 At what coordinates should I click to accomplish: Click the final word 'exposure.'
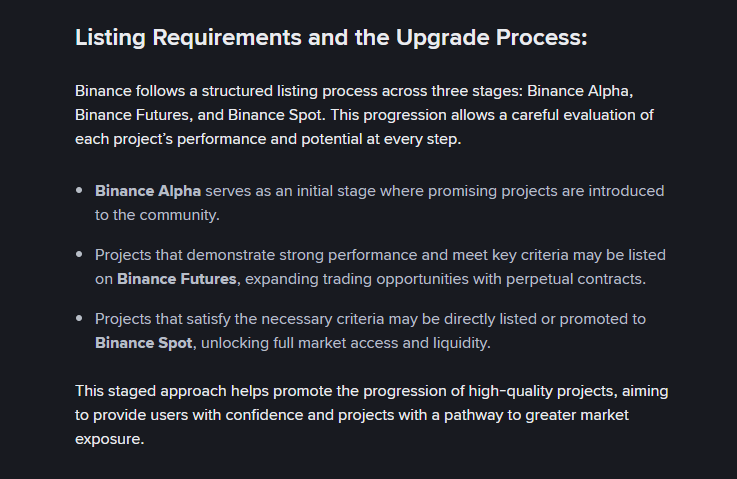point(110,438)
